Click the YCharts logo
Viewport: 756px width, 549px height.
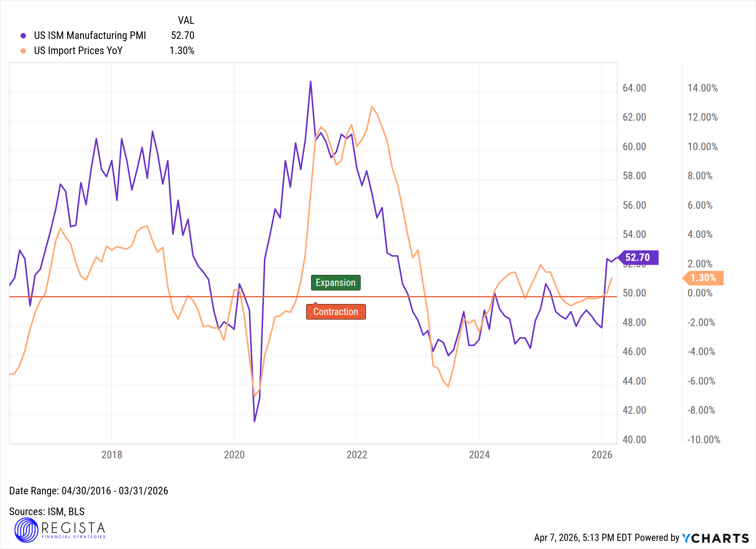(x=715, y=538)
